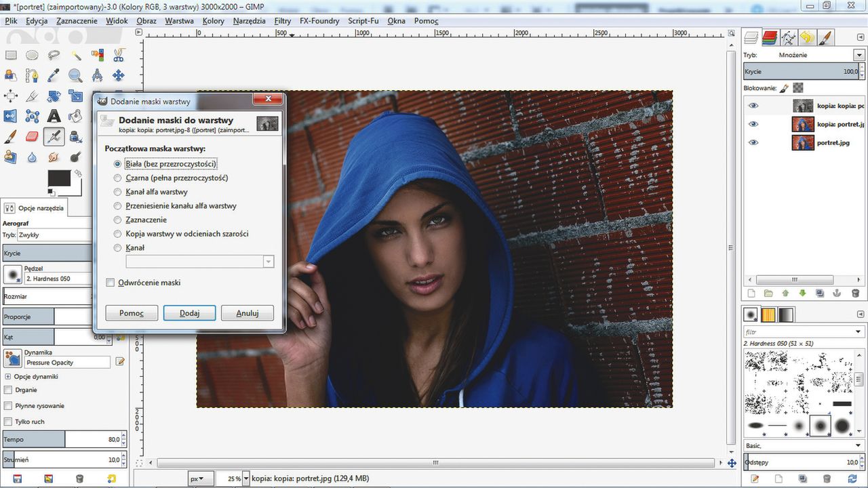Enable the 'Drganie' checkbox
The height and width of the screenshot is (488, 868).
pyautogui.click(x=8, y=390)
